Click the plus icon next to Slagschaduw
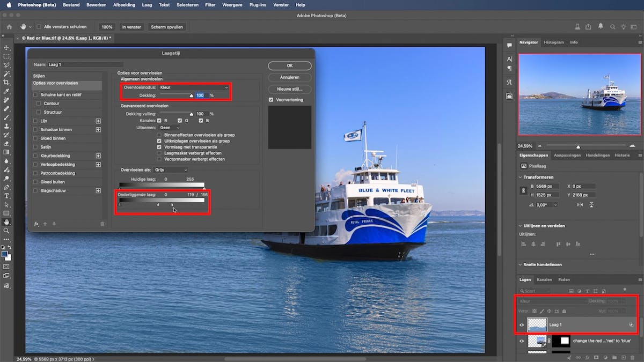 click(98, 190)
